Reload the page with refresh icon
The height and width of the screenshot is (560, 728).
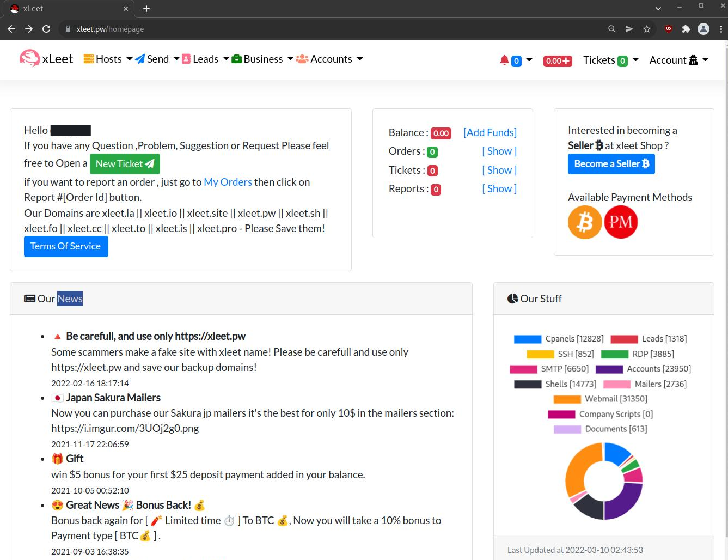(x=46, y=29)
